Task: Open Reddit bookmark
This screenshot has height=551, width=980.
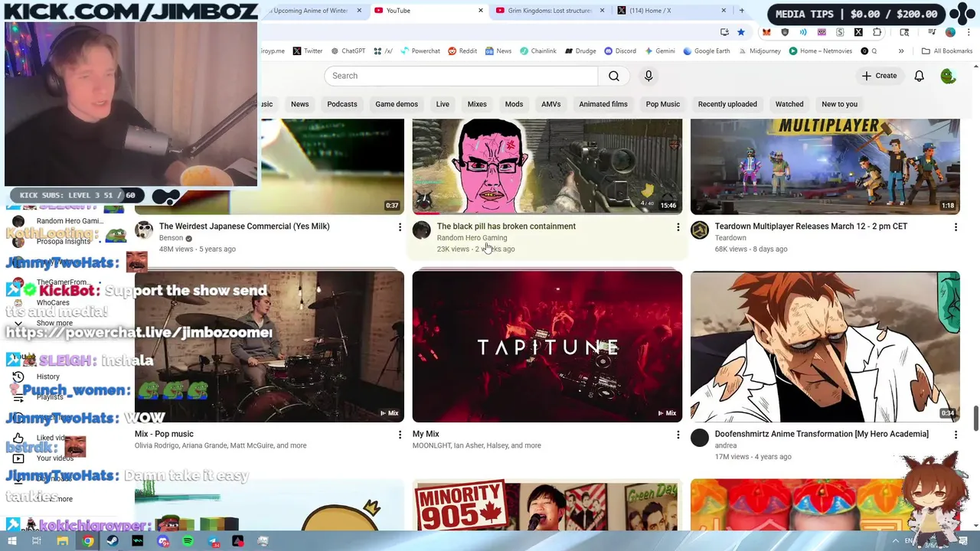Action: pos(462,51)
